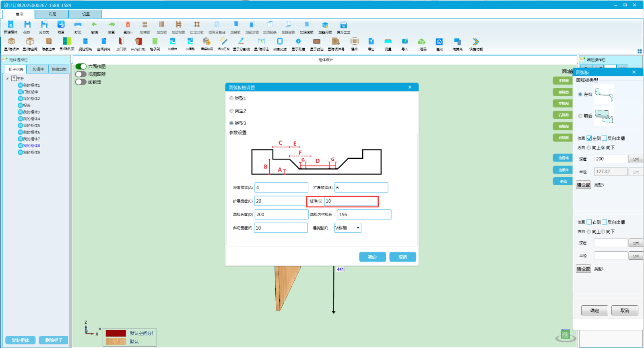The width and height of the screenshot is (644, 348).
Task: Collapse the 主卧 tree node
Action: point(7,79)
